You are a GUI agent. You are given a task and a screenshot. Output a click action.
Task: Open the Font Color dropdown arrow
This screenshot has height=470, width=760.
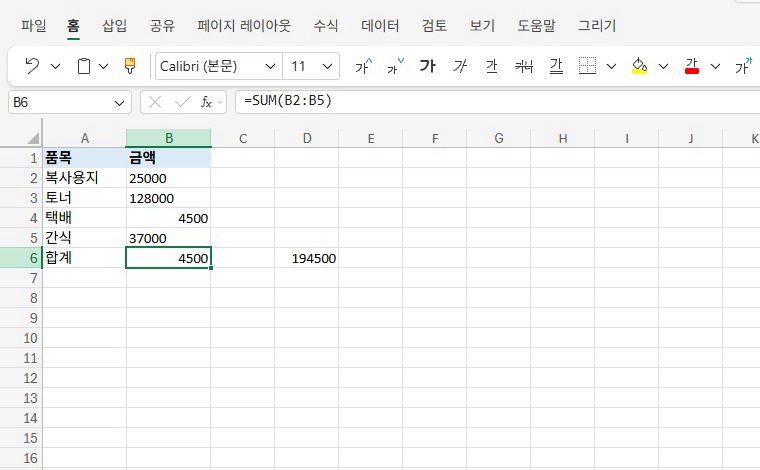[x=715, y=66]
